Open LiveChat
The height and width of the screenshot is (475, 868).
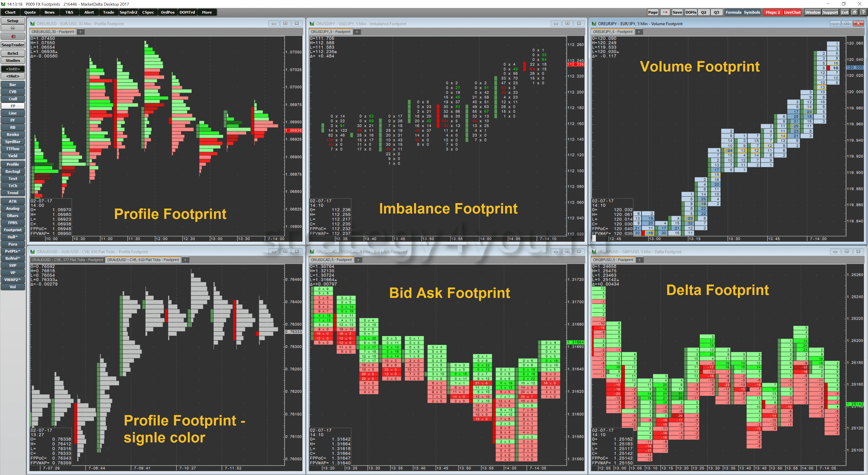point(792,12)
